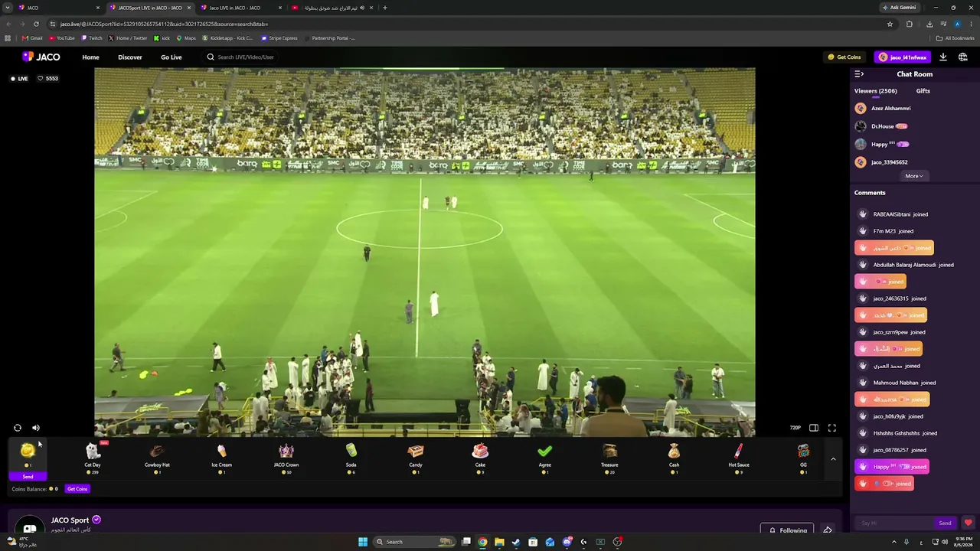Choose the JACO Crown gift

point(286,457)
